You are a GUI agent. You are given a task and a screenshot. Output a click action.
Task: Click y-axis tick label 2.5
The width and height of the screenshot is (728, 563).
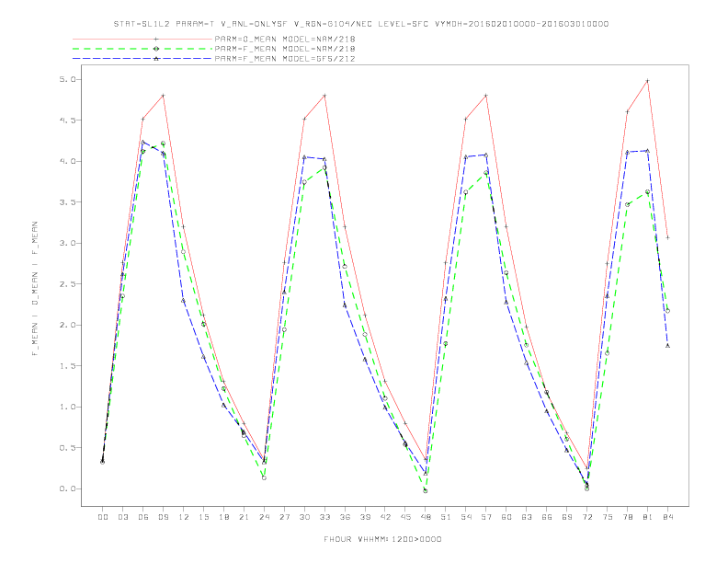pos(67,284)
